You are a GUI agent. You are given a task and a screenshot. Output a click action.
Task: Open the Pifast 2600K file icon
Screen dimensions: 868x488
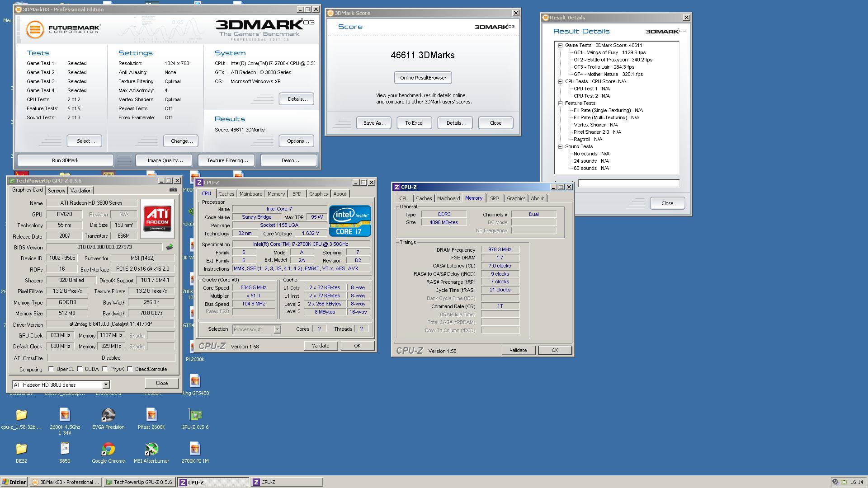click(151, 419)
